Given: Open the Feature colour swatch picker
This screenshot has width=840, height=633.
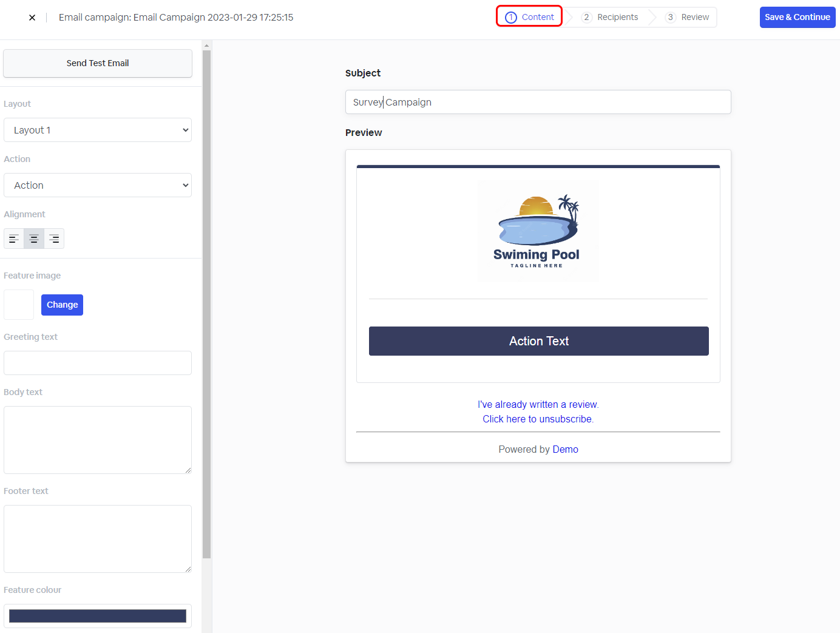Looking at the screenshot, I should coord(98,616).
